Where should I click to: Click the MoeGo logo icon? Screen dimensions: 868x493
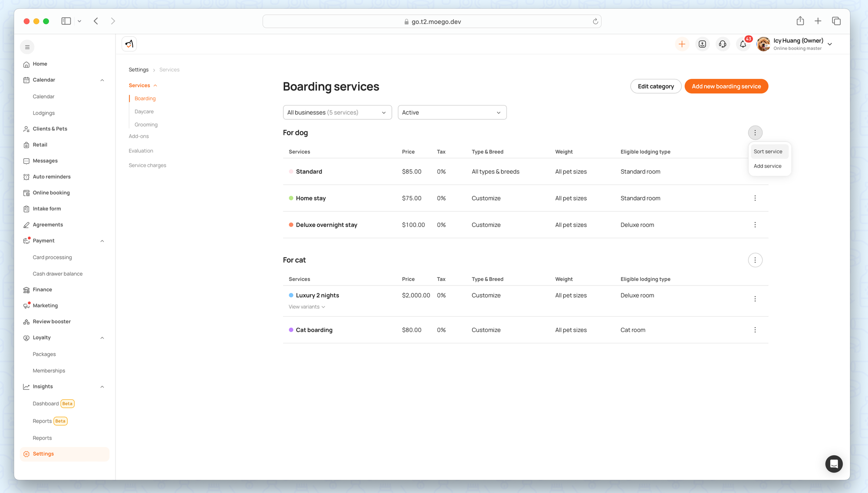[129, 44]
